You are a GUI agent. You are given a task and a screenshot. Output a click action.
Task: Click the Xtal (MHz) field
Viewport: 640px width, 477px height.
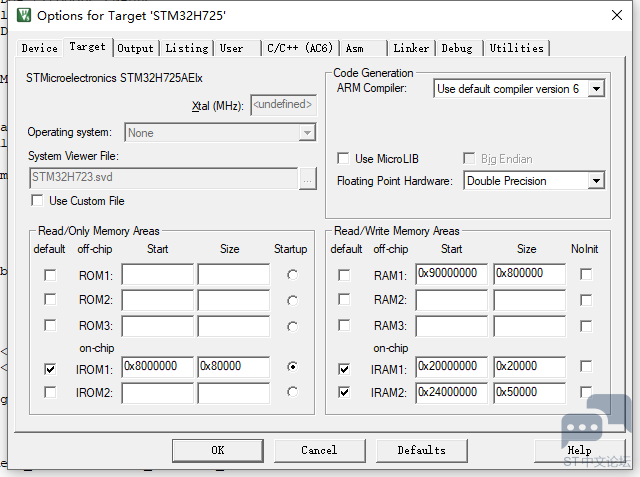[x=283, y=105]
